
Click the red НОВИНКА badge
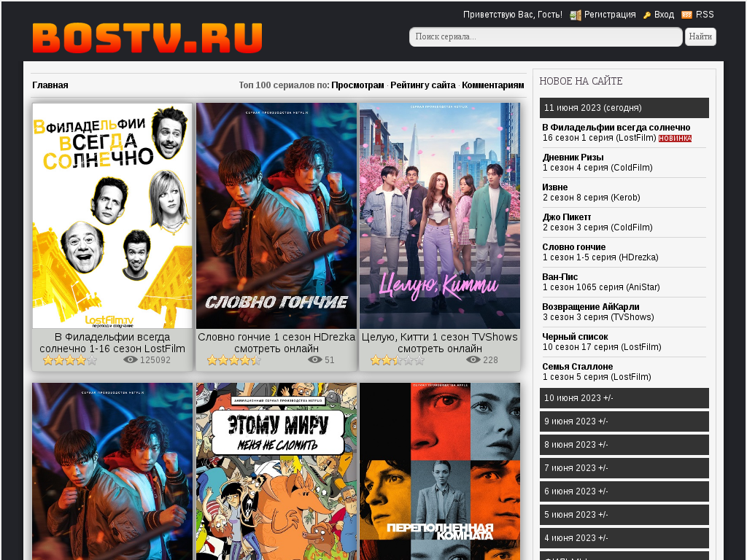(x=675, y=139)
